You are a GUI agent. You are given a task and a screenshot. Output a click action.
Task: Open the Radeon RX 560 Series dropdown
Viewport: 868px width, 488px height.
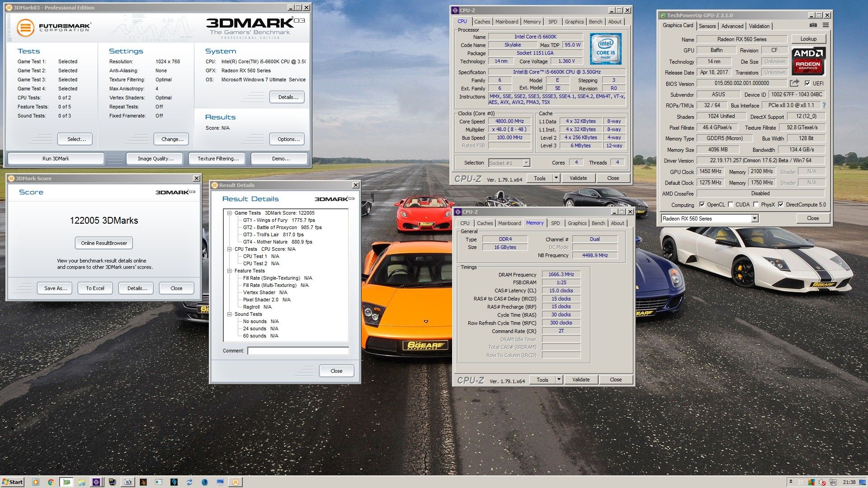(755, 219)
